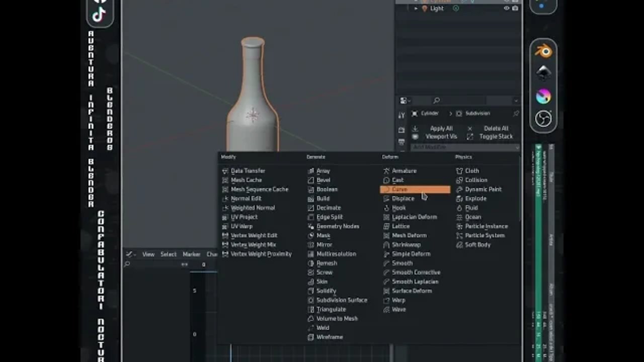Screen dimensions: 644x362
Task: Open the Add Modifier dropdown
Action: coord(465,147)
